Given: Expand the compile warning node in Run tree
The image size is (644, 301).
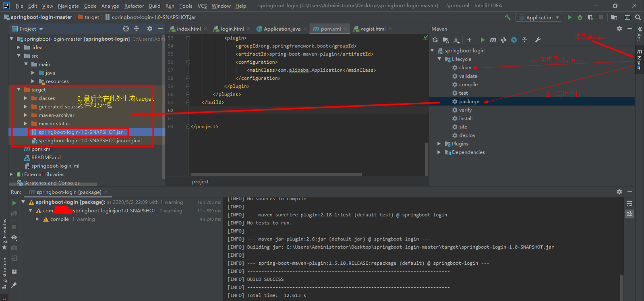Looking at the screenshot, I should click(37, 219).
